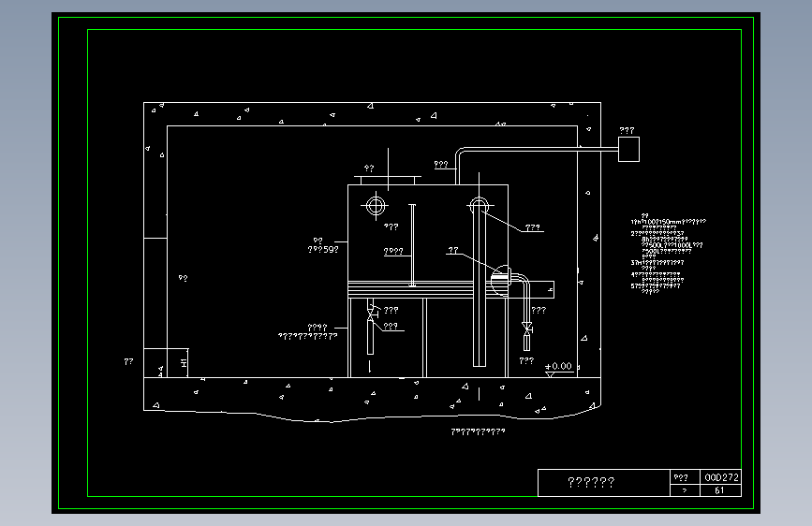This screenshot has height=526, width=812.
Task: Select the elevation triangle marker below ±0.00
Action: (550, 374)
